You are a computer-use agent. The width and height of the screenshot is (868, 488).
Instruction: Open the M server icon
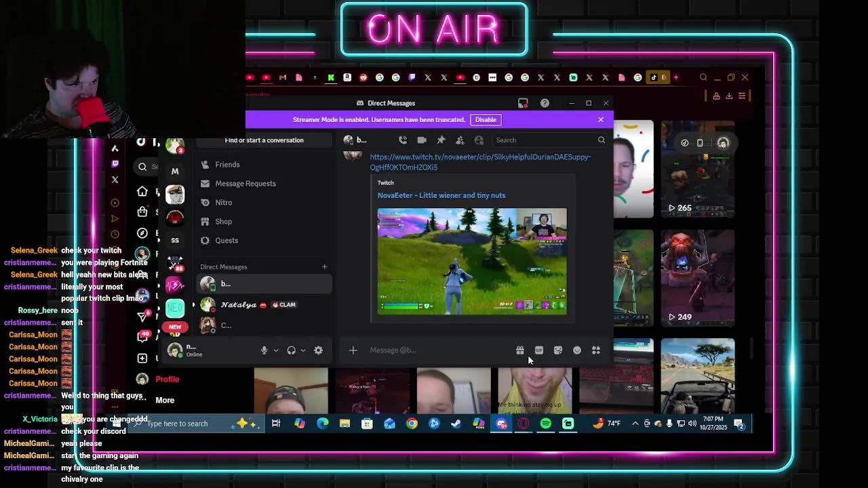[x=175, y=171]
